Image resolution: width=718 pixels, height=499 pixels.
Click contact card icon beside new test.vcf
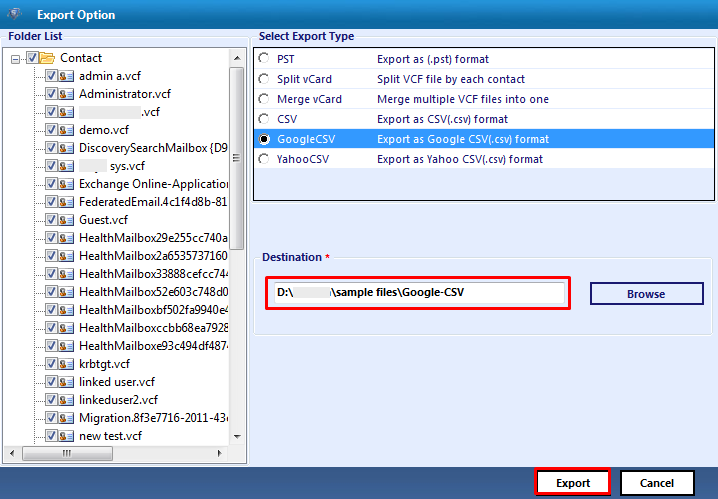point(67,436)
